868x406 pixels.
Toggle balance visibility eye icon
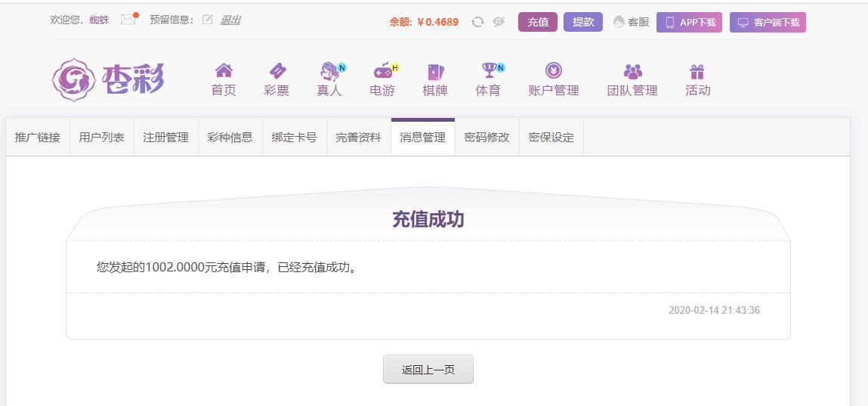coord(499,22)
